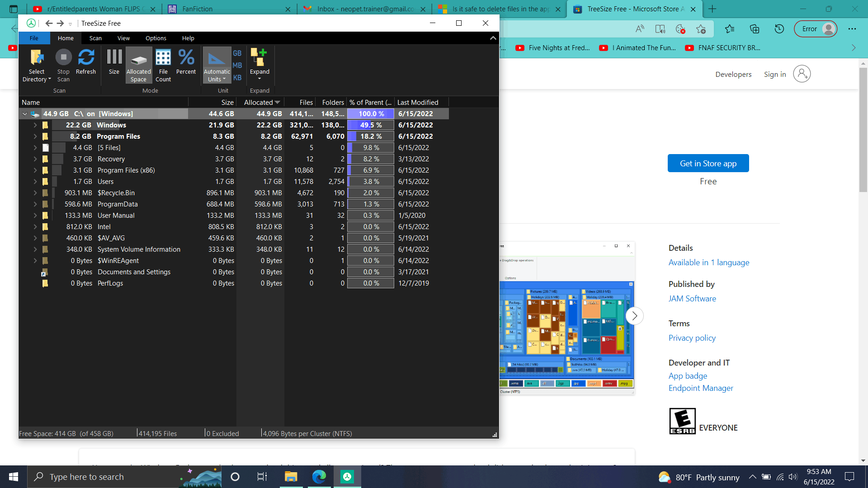
Task: Collapse the C:\ drive root node
Action: [x=25, y=114]
